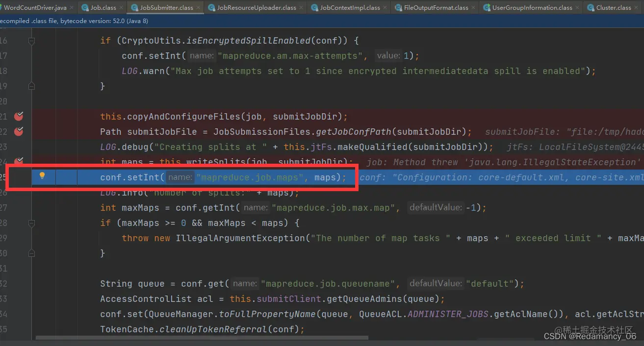The image size is (644, 346).
Task: Click the LOG.warn max job attempts message
Action: pos(378,71)
